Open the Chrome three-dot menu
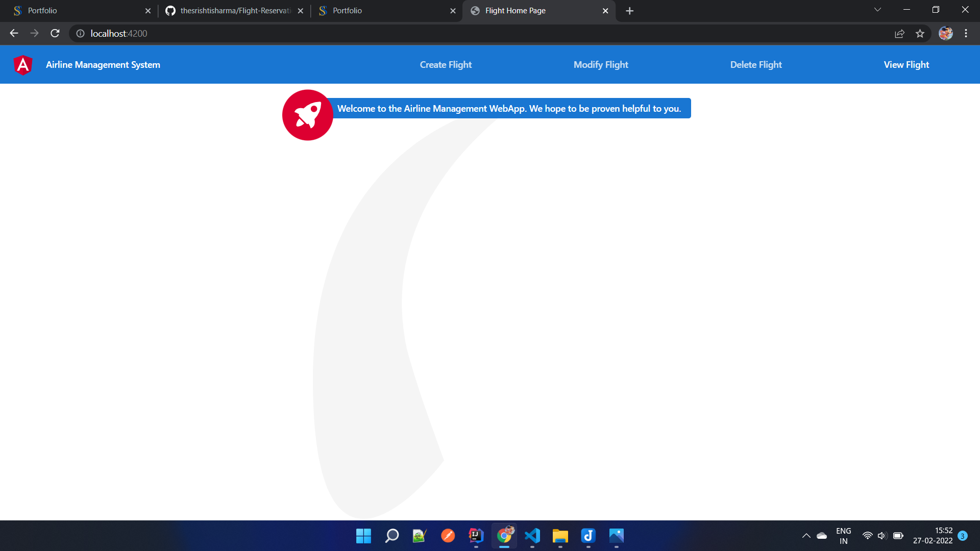980x551 pixels. [966, 33]
